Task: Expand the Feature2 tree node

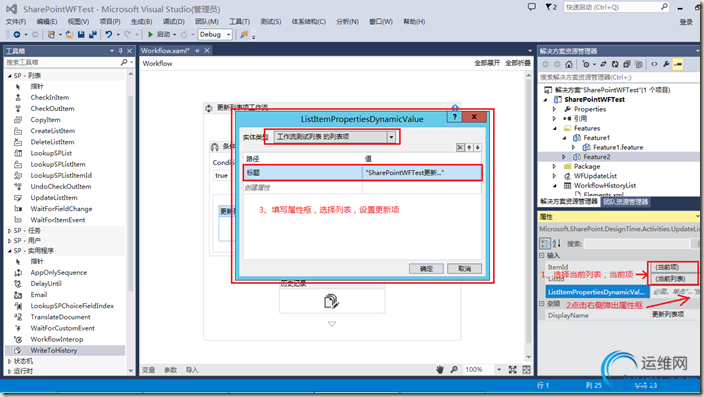Action: click(564, 157)
